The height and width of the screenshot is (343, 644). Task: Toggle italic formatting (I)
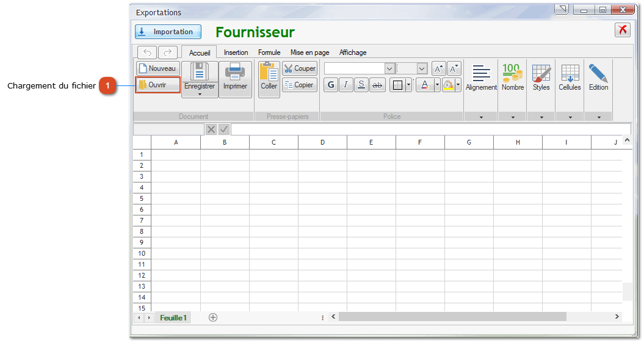click(346, 85)
